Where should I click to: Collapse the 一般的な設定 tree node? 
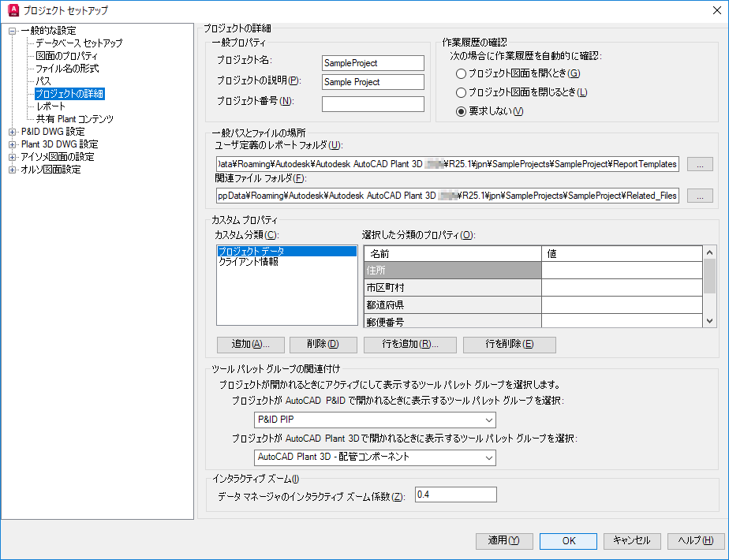(x=12, y=31)
